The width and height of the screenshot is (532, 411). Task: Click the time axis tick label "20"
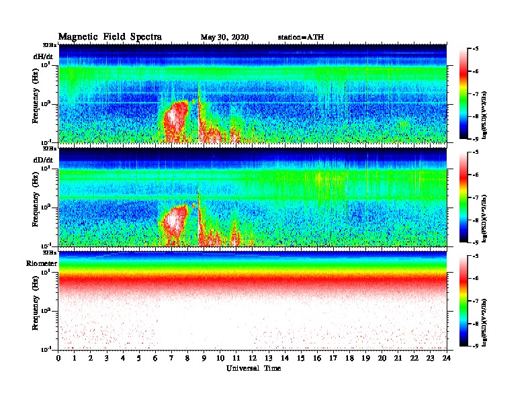pyautogui.click(x=382, y=358)
